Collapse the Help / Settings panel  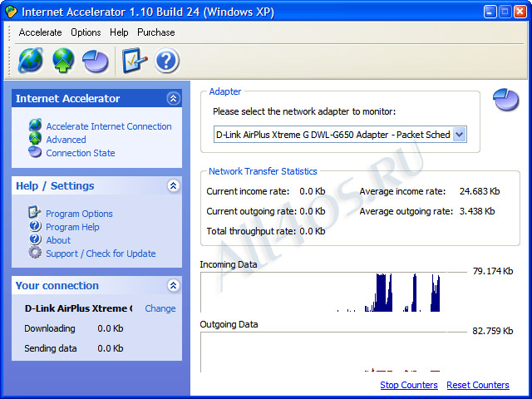pyautogui.click(x=173, y=185)
